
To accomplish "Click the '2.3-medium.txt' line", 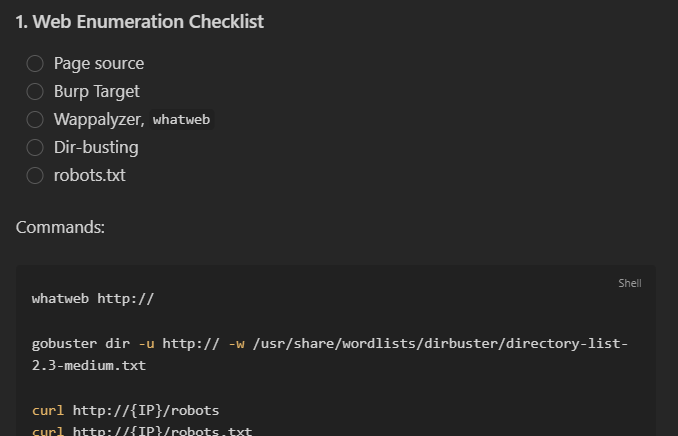I will (x=89, y=366).
